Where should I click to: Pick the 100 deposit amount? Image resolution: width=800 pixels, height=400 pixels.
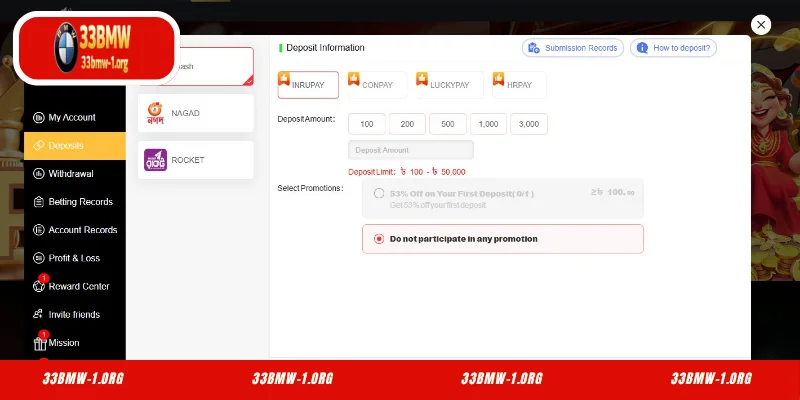(x=367, y=124)
